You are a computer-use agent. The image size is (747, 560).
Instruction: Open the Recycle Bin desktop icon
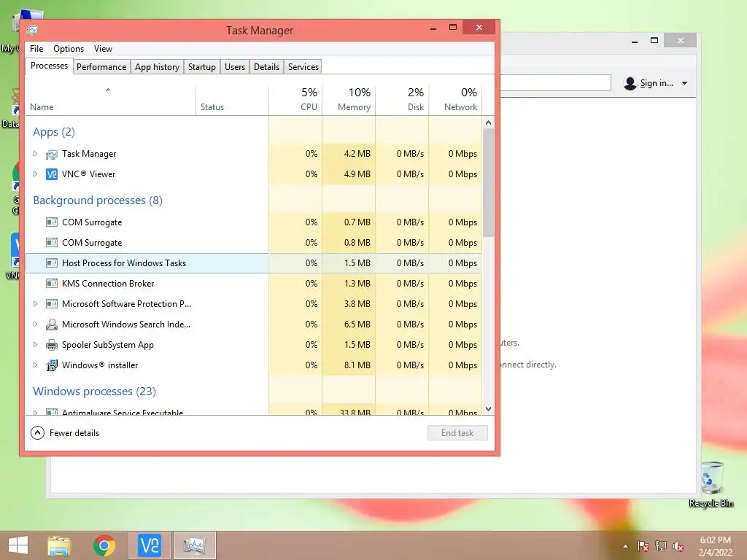point(711,485)
